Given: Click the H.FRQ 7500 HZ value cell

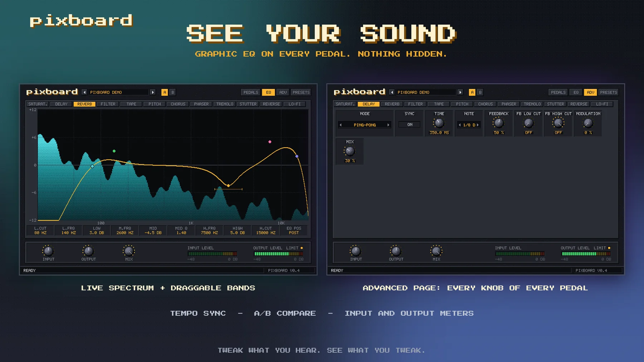Looking at the screenshot, I should point(210,230).
